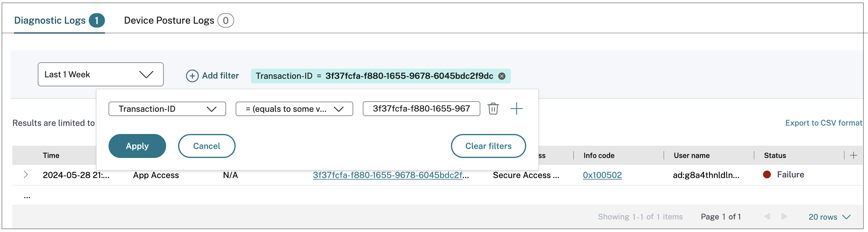868x232 pixels.
Task: Go to previous page arrow
Action: click(x=767, y=216)
